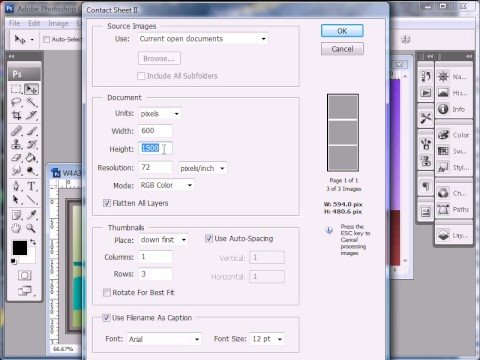
Task: Open the Edit menu
Action: [34, 23]
